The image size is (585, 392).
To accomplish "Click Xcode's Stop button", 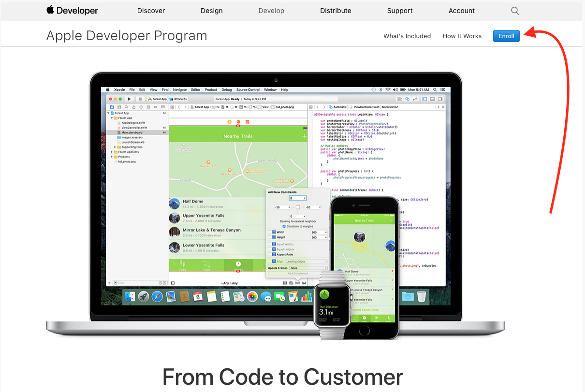I will [x=140, y=99].
